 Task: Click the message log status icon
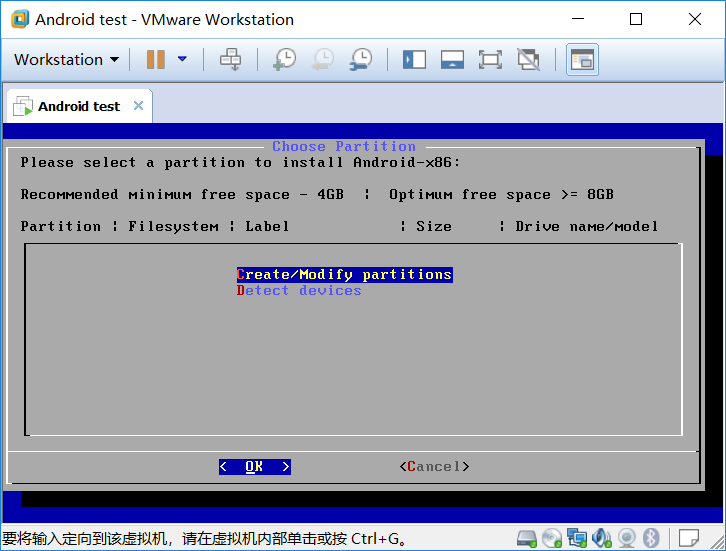pos(688,538)
